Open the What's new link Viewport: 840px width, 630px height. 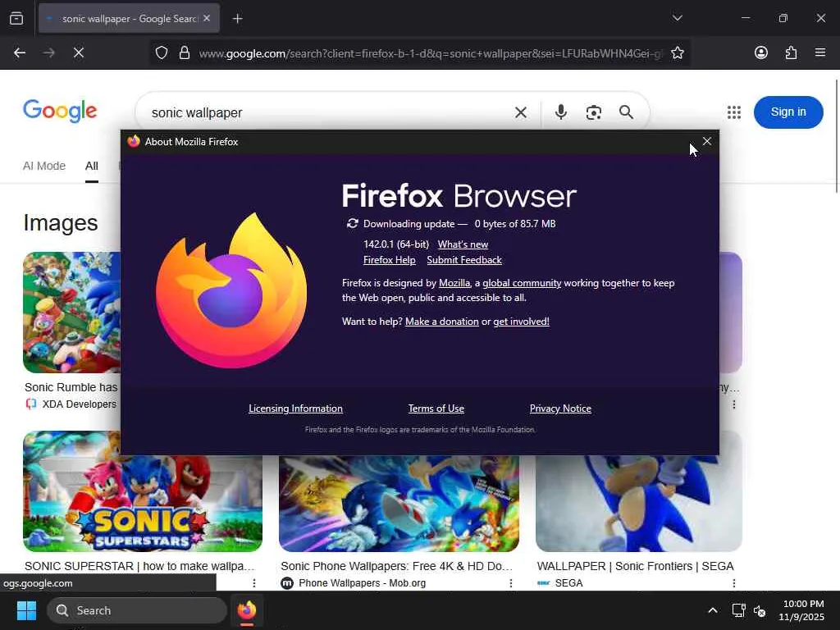coord(463,244)
